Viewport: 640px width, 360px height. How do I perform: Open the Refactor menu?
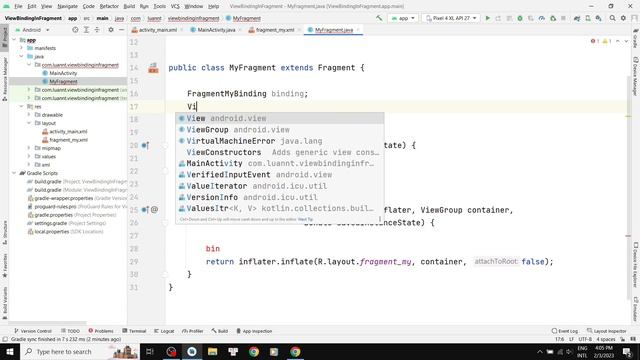(109, 6)
